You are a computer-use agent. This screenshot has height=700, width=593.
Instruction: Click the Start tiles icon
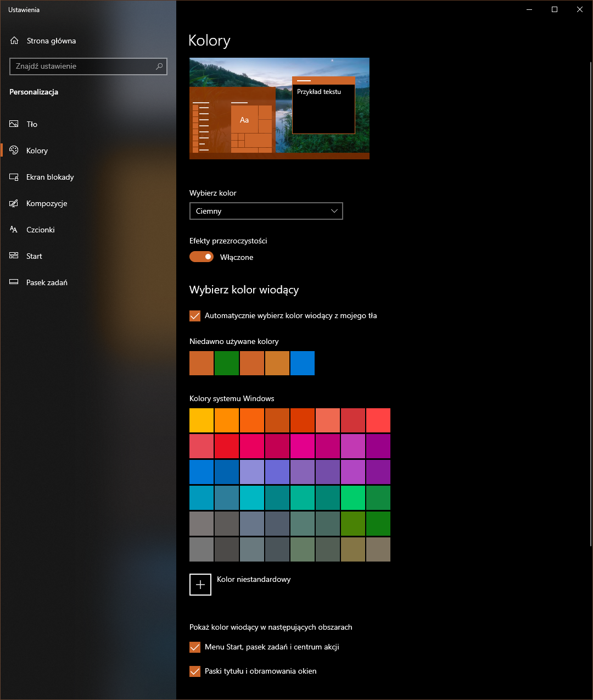14,256
